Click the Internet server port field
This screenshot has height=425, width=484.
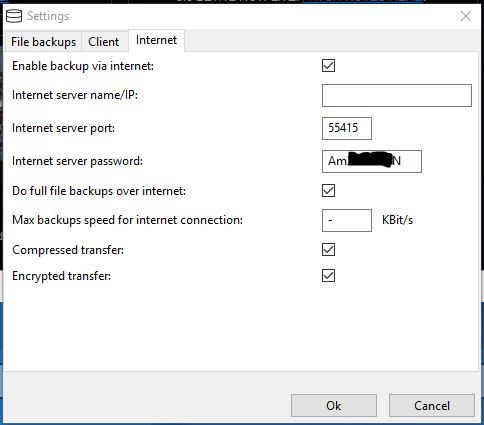click(347, 128)
